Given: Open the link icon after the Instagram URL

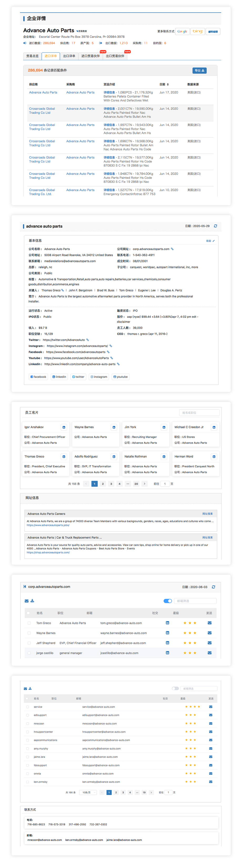Looking at the screenshot, I should [111, 346].
